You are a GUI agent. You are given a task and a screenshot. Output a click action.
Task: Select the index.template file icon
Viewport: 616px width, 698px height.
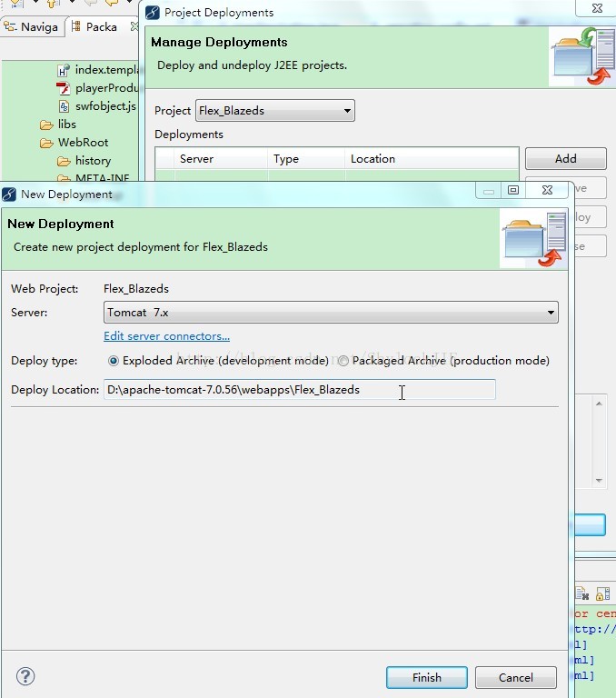point(64,70)
